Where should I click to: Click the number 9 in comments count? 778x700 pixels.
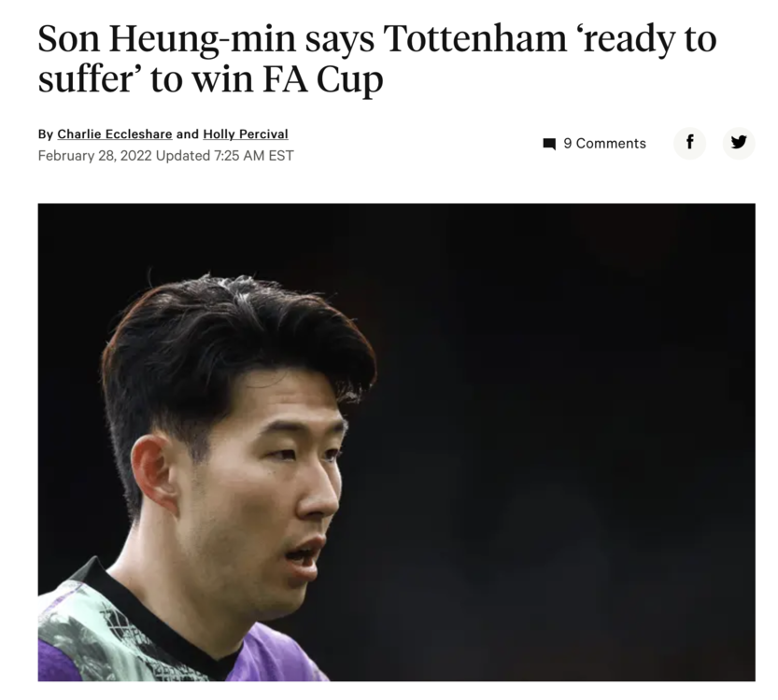(x=568, y=144)
